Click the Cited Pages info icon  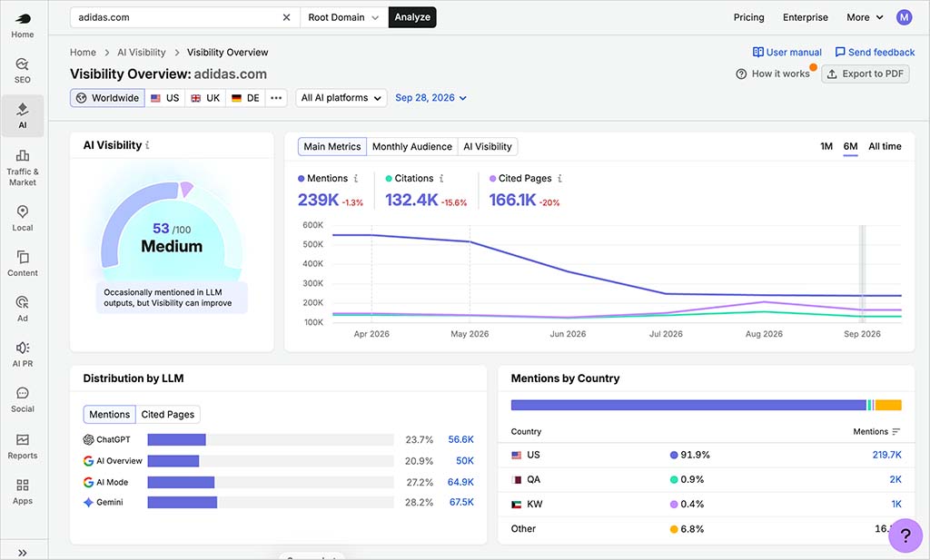(559, 179)
